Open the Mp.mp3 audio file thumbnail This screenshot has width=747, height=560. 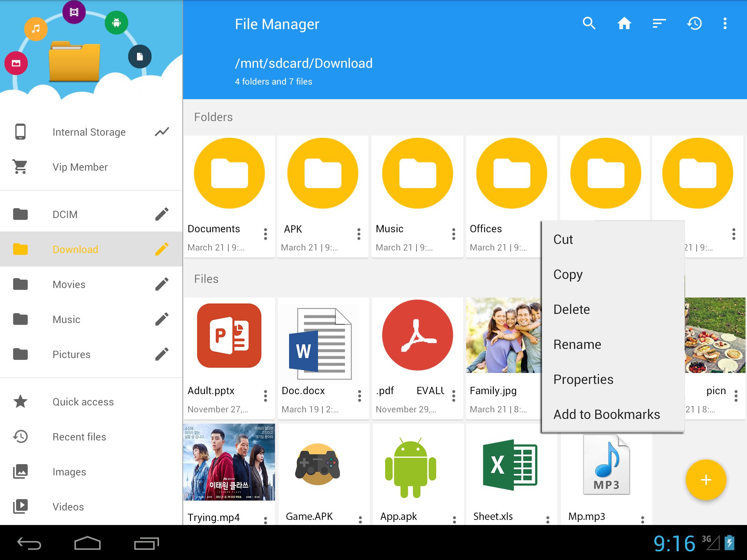tap(606, 465)
